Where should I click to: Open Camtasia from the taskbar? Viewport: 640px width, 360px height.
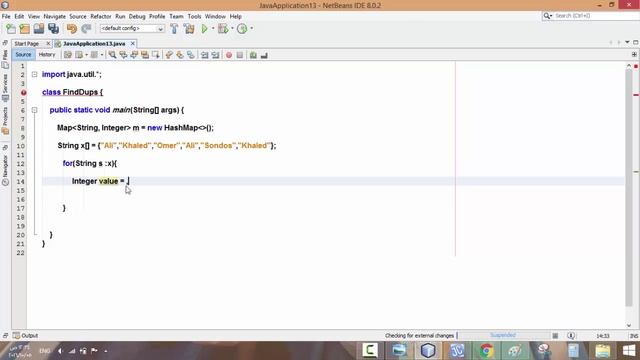point(370,351)
